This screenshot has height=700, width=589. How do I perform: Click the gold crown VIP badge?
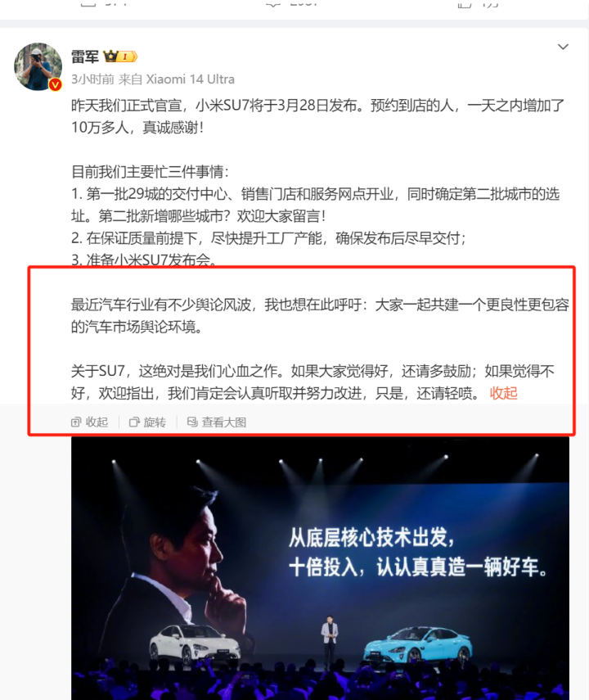tap(110, 56)
